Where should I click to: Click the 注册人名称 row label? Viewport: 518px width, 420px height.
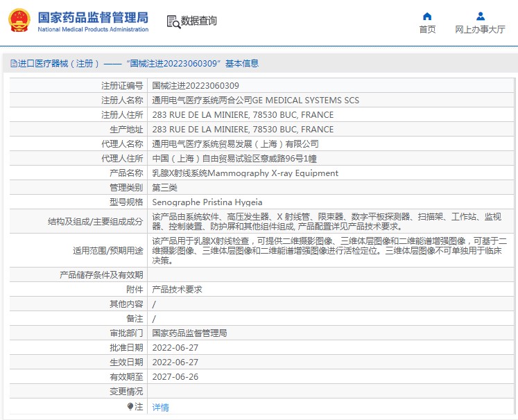pyautogui.click(x=122, y=100)
